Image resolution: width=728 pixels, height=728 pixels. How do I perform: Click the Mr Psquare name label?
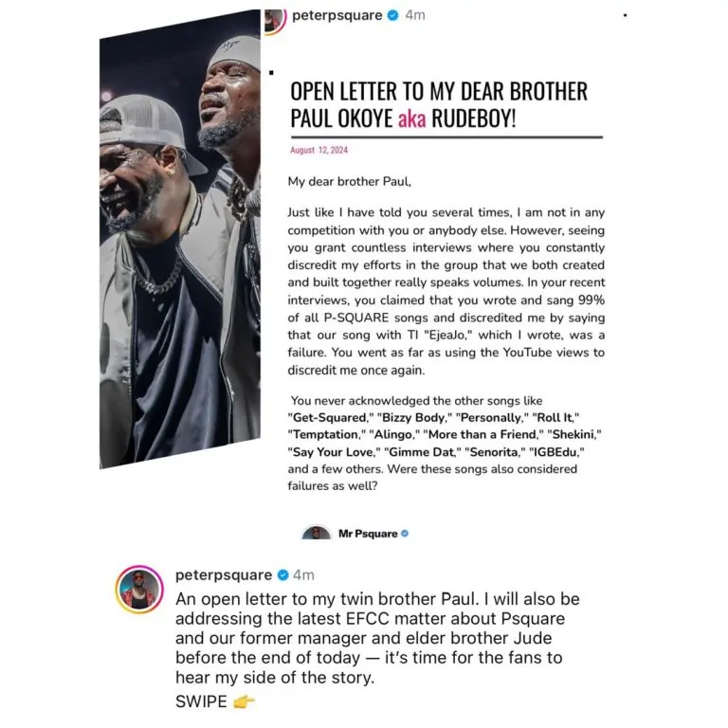coord(368,534)
